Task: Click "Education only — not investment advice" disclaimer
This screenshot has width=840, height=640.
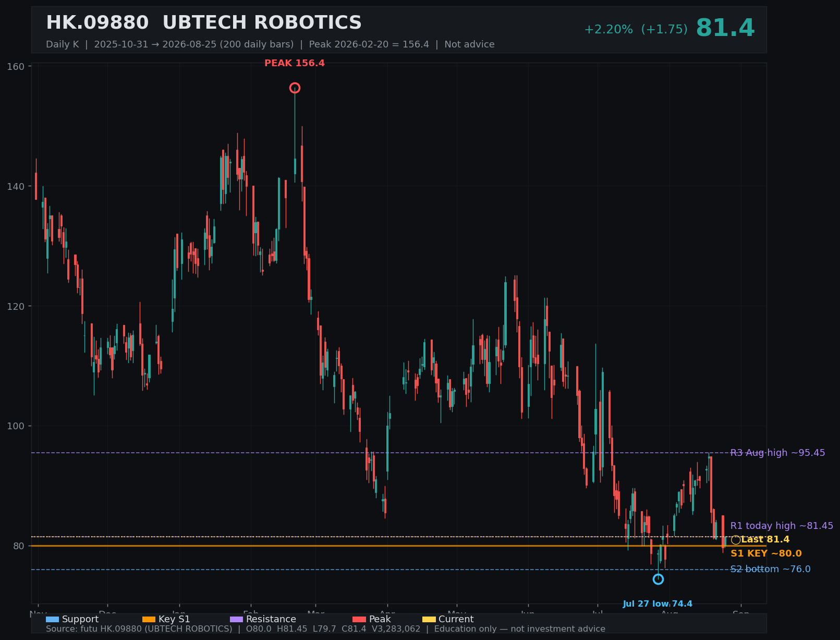Action: point(520,629)
